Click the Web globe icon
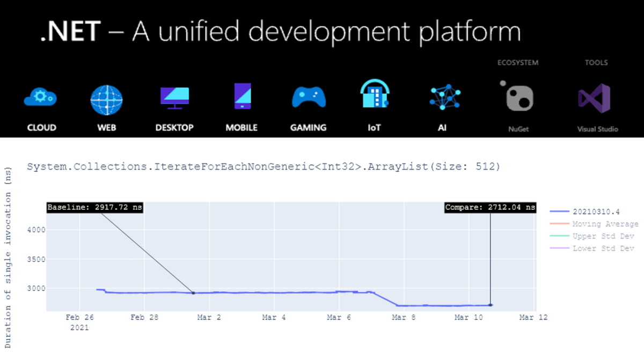 (106, 100)
